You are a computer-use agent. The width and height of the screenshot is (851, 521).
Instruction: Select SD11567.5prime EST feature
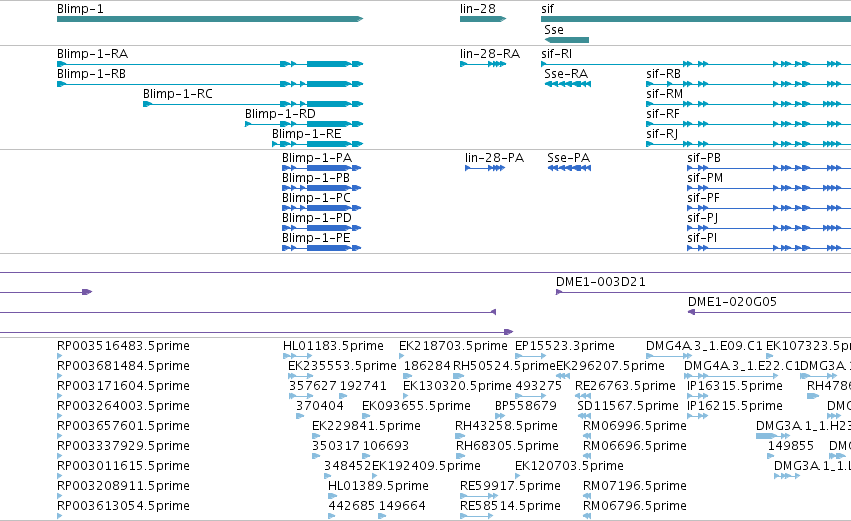(x=584, y=417)
